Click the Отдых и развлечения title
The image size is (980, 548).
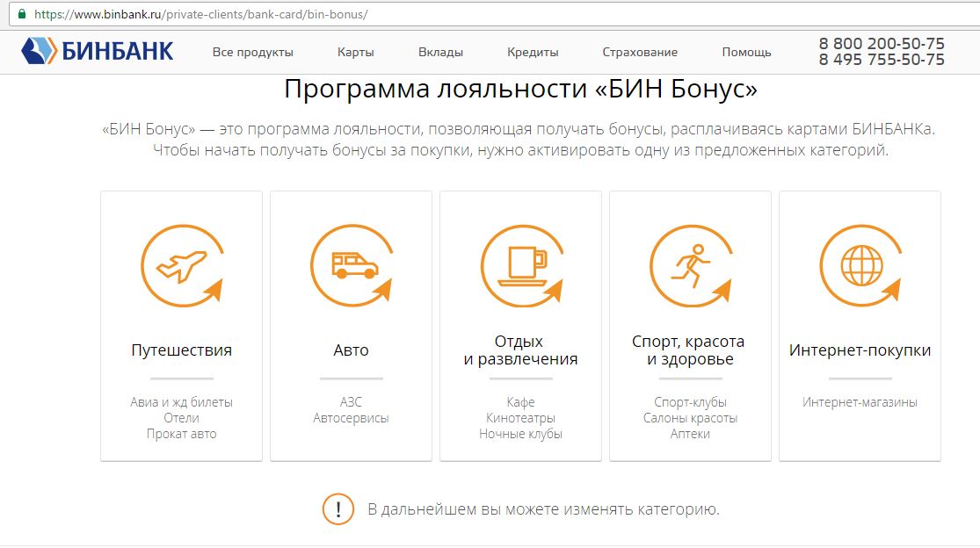[x=520, y=350]
